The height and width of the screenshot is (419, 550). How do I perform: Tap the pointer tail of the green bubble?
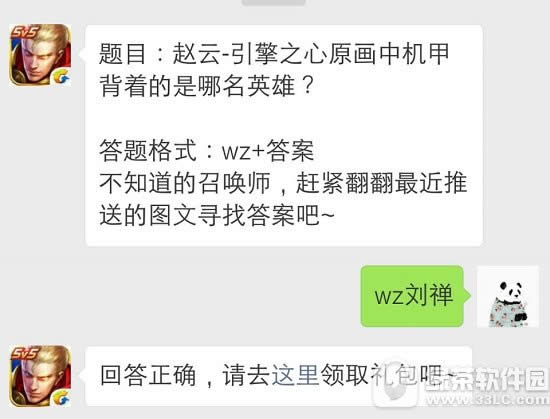pos(467,296)
